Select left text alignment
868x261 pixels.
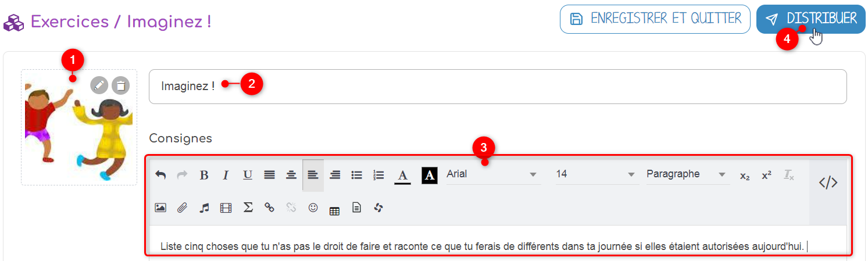tap(313, 175)
